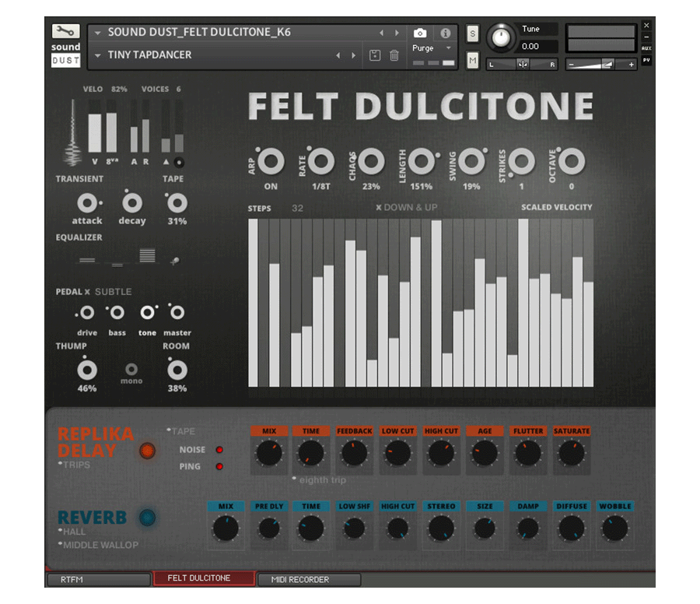Open the delay TAPE type menu
The width and height of the screenshot is (700, 604).
181,431
